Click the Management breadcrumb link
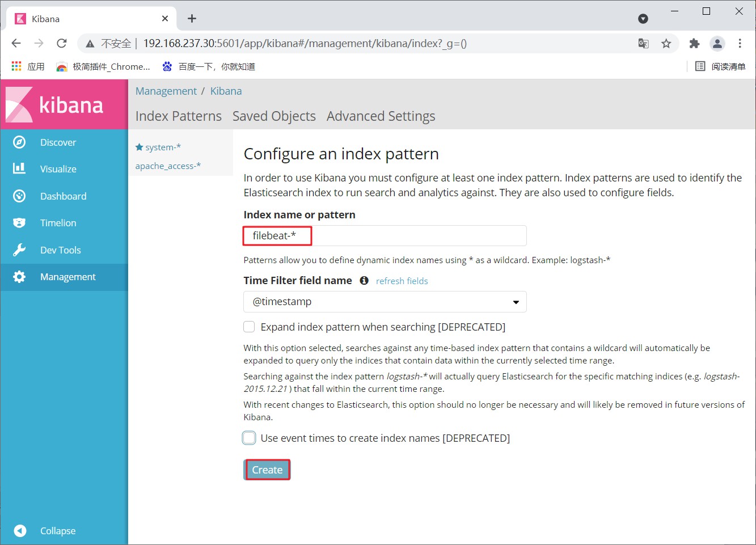The image size is (756, 545). (166, 91)
